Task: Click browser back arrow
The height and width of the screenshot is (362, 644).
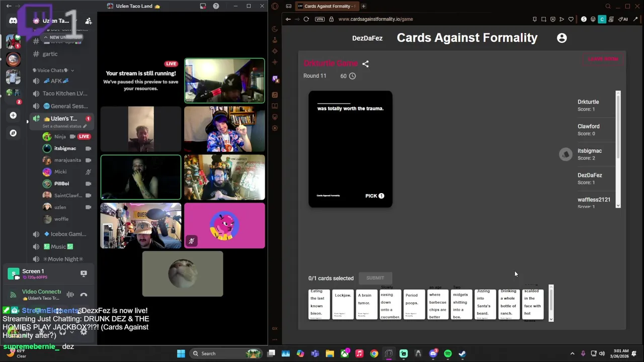Action: pos(288,19)
